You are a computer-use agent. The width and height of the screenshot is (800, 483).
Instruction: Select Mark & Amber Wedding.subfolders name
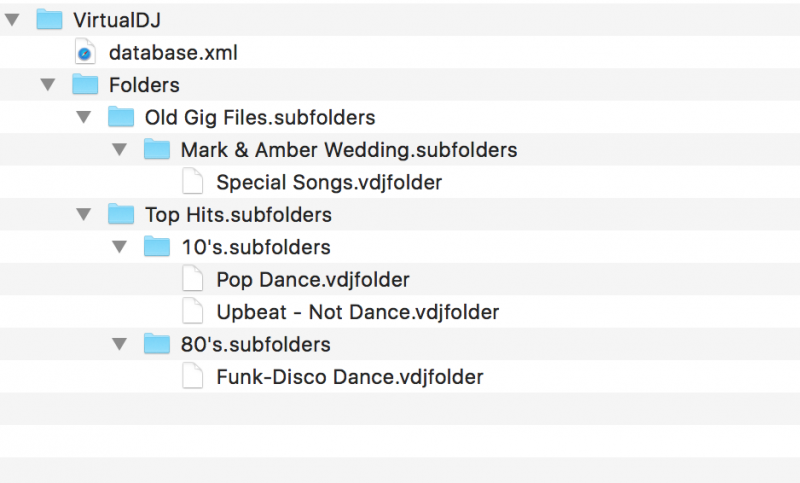(349, 150)
